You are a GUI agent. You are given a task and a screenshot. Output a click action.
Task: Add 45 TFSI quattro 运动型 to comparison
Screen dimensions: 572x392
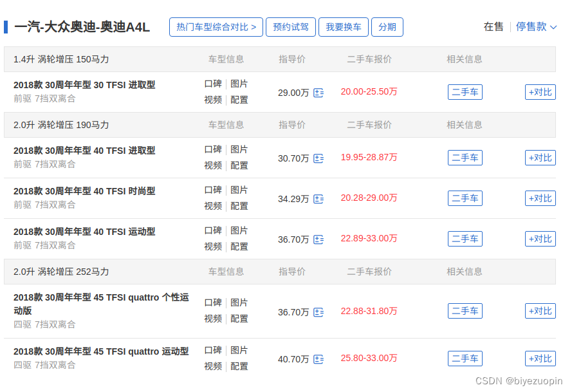click(x=540, y=359)
